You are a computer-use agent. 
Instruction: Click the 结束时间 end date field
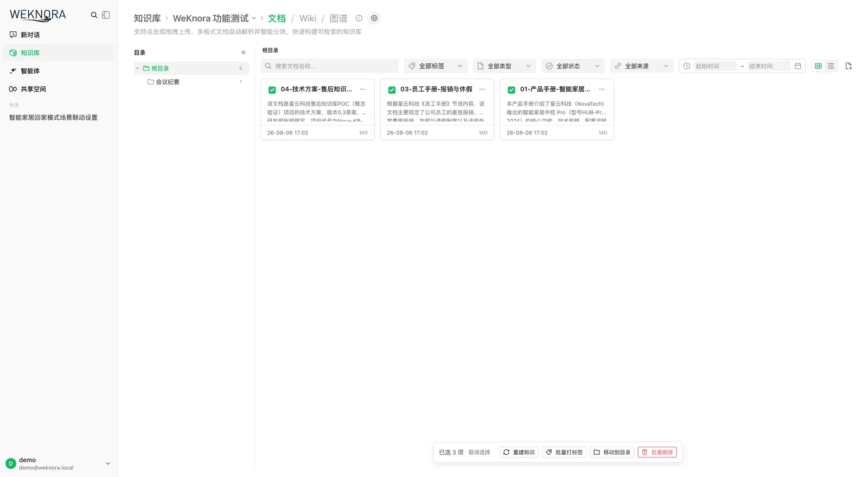(x=769, y=66)
